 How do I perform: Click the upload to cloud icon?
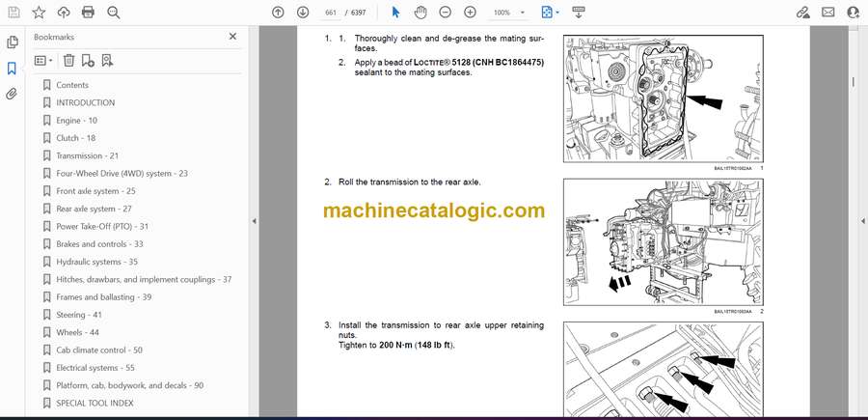64,13
